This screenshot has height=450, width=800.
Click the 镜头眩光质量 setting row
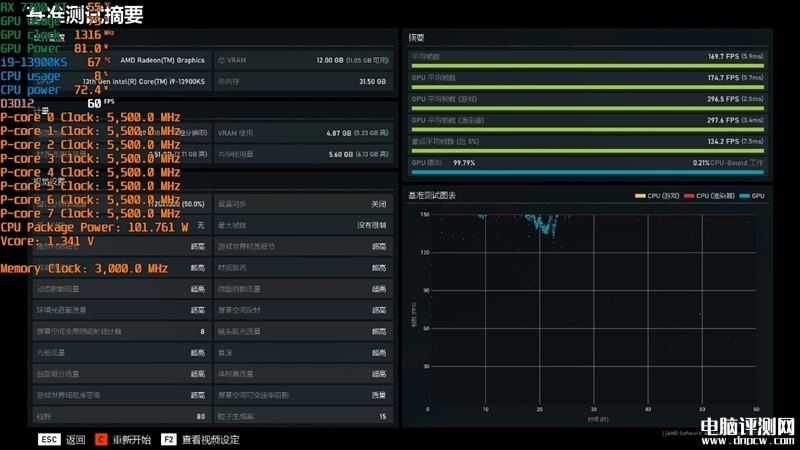click(x=303, y=332)
